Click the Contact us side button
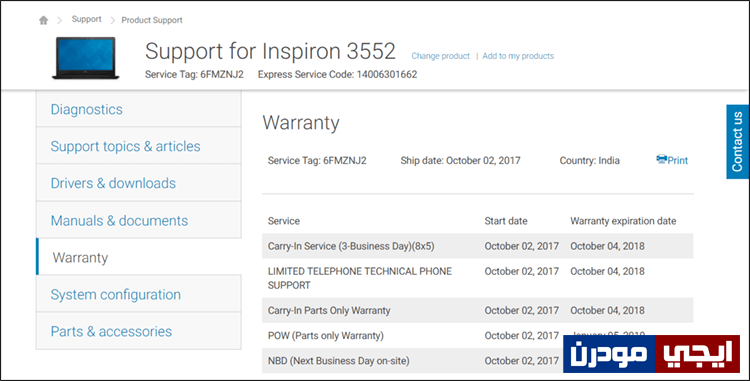This screenshot has height=381, width=750. [x=738, y=142]
